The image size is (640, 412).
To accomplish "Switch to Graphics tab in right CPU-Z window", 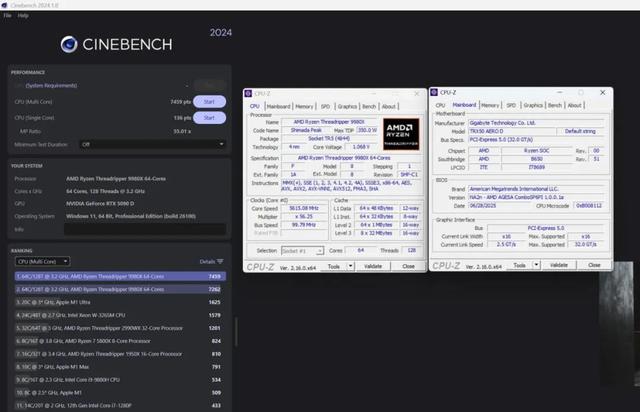I will tap(533, 105).
